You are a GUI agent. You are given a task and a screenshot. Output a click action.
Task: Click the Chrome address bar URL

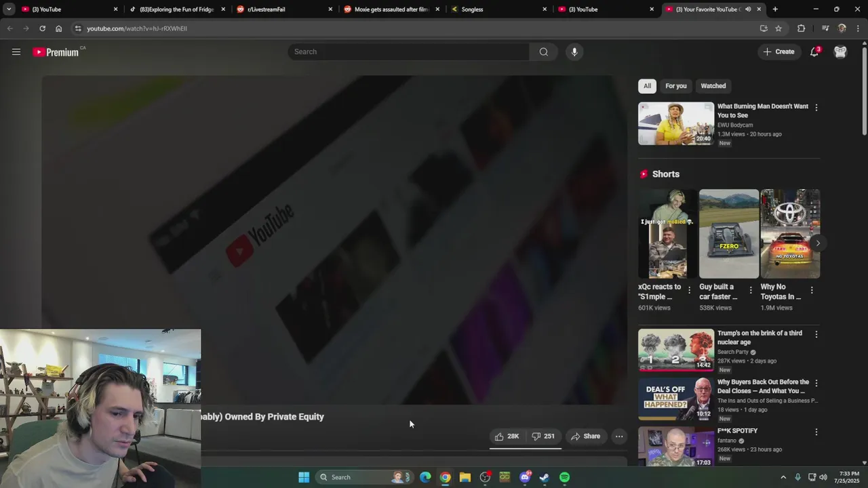pyautogui.click(x=137, y=28)
